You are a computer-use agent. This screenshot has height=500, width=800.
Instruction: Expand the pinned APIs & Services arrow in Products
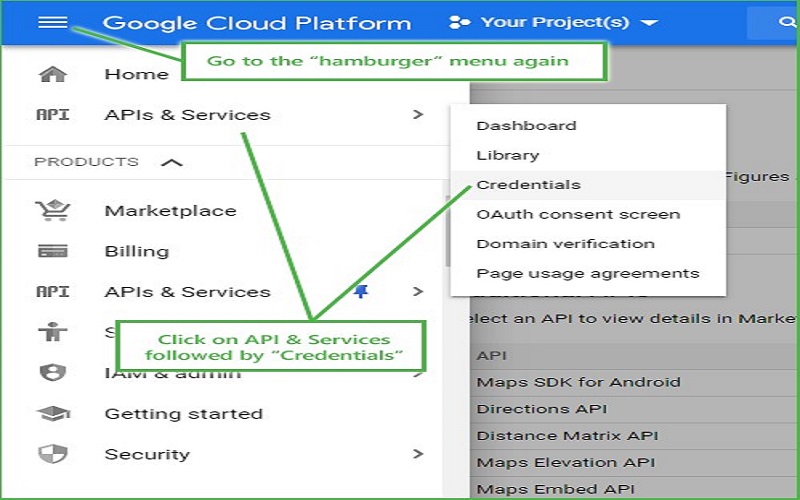[x=418, y=291]
